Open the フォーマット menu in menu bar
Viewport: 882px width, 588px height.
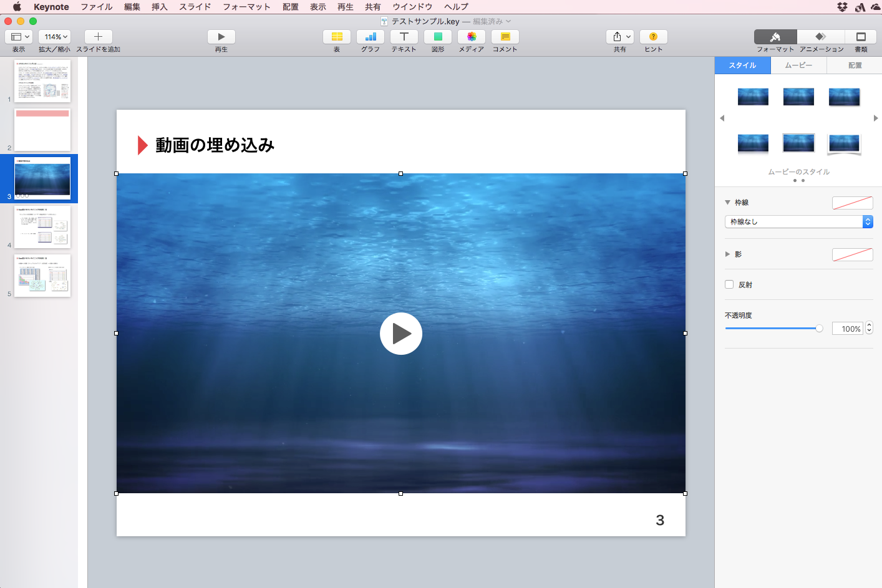pos(246,7)
